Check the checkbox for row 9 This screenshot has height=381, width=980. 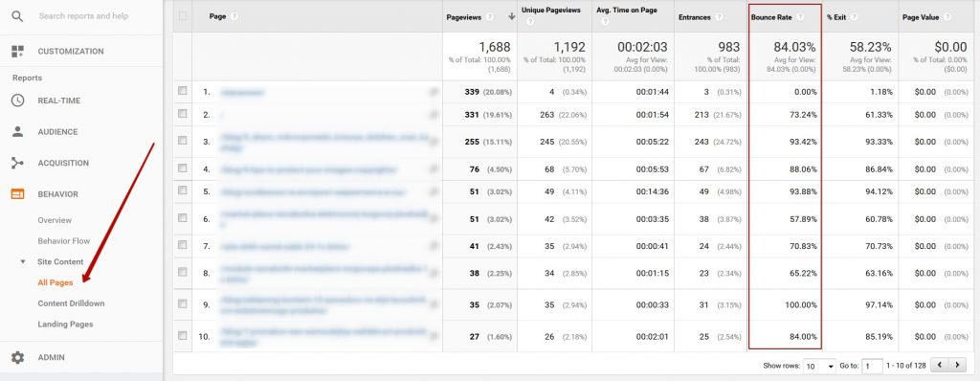tap(183, 304)
